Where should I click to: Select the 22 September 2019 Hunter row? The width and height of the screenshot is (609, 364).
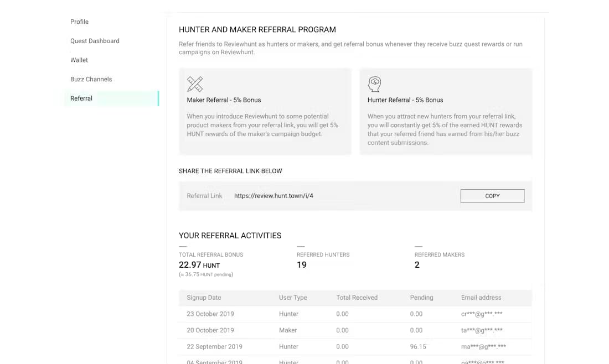click(x=355, y=346)
